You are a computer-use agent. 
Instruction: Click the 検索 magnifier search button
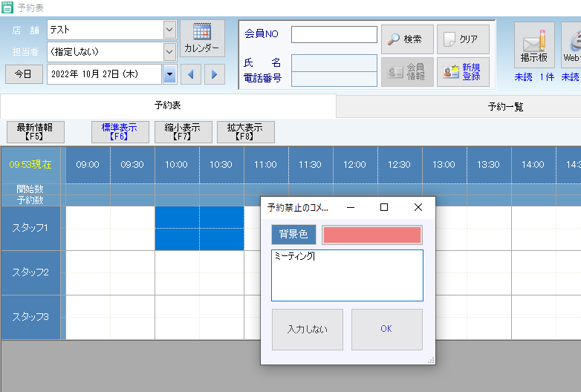[x=407, y=39]
